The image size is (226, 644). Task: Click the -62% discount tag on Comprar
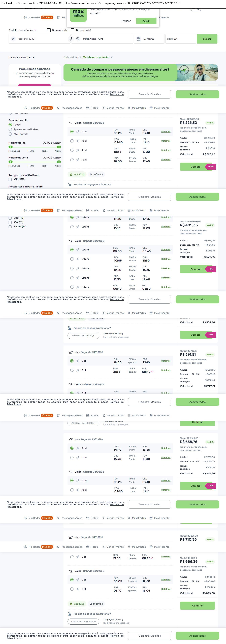click(x=210, y=167)
